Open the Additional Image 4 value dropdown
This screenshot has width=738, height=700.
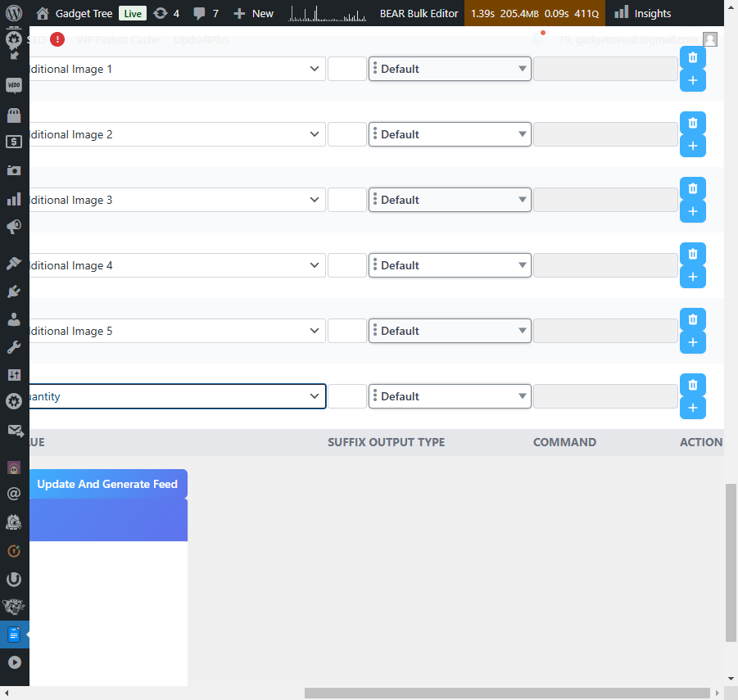pyautogui.click(x=178, y=264)
